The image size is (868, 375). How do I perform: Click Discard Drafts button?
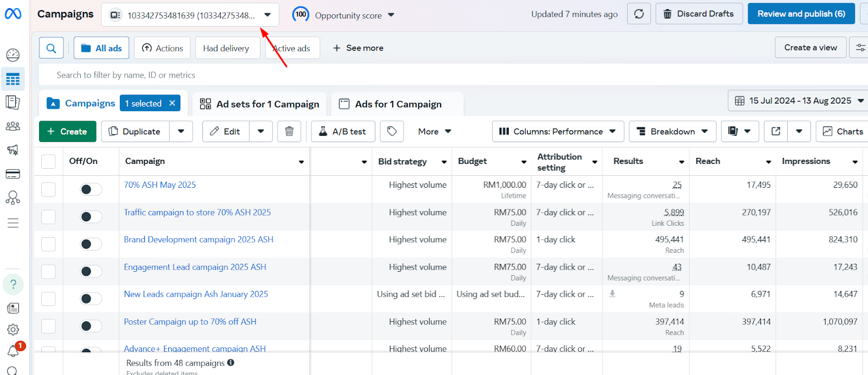point(699,14)
